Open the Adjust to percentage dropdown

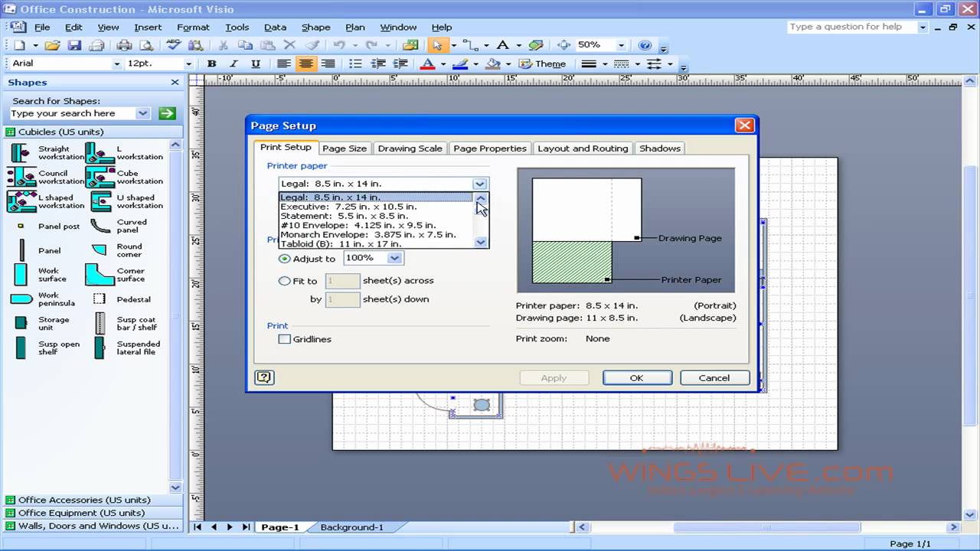394,258
